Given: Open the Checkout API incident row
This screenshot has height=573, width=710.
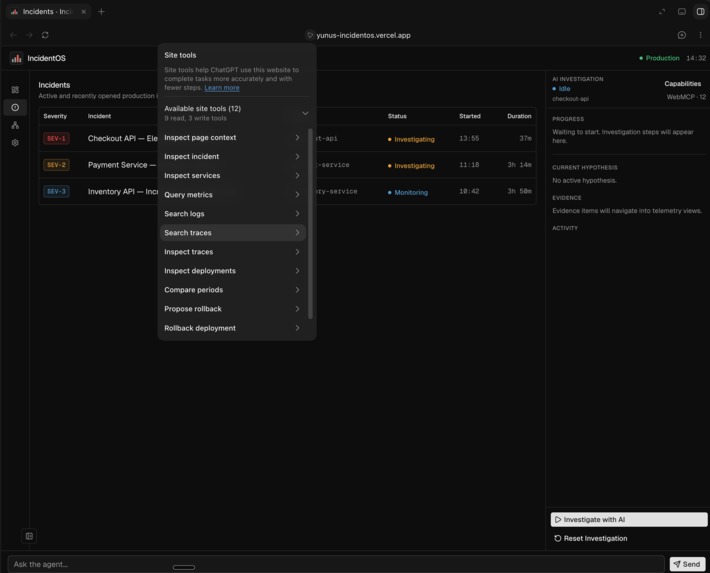Looking at the screenshot, I should point(288,139).
